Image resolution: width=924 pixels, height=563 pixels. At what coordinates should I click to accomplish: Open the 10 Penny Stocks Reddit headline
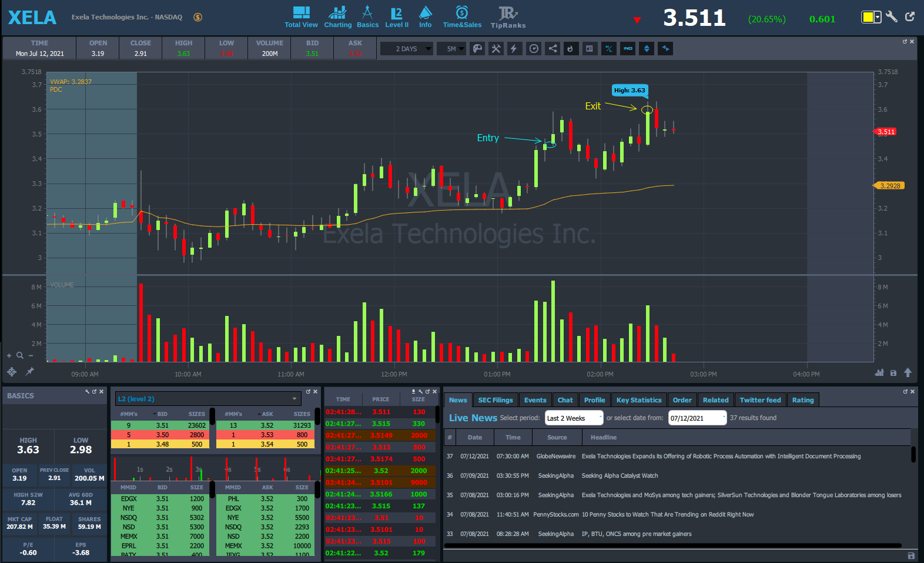click(668, 515)
